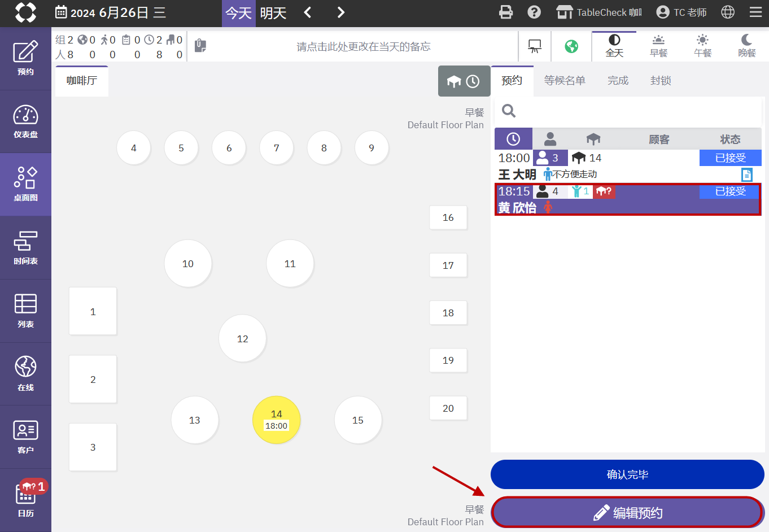Select 桌面图 floor plan in sidebar
Viewport: 769px width, 532px height.
pos(25,184)
